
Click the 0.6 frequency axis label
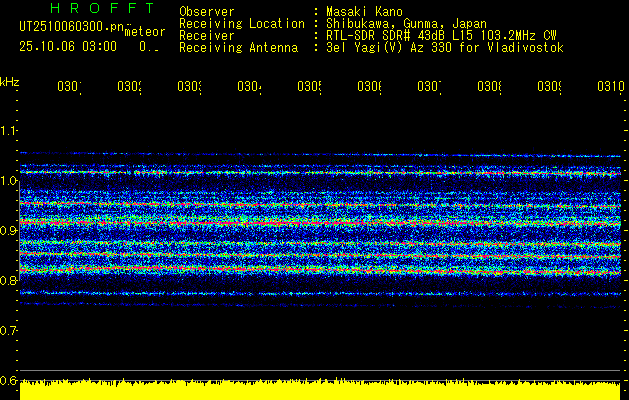[x=9, y=380]
